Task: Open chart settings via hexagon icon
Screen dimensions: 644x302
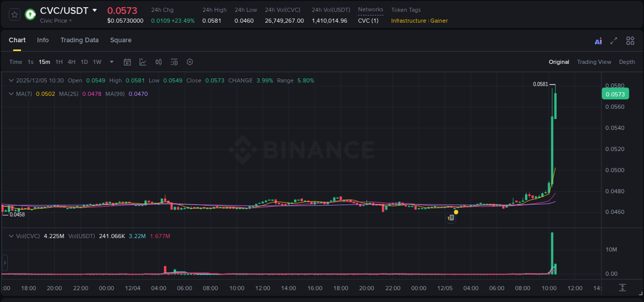Action: point(190,62)
